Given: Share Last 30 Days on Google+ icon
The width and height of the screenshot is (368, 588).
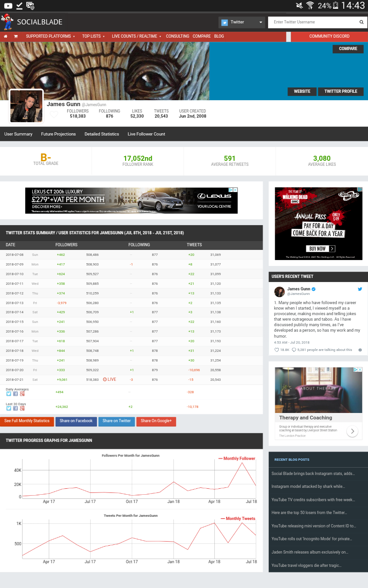Looking at the screenshot, I should pos(22,408).
